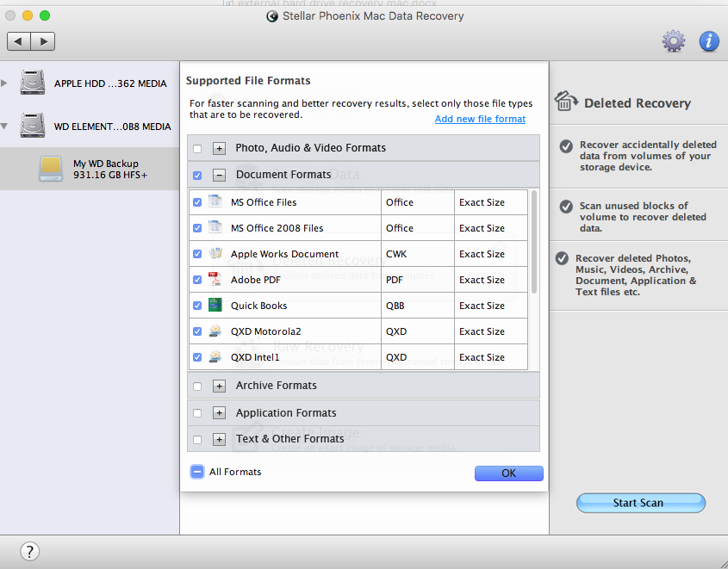Check the Application Formats checkbox
This screenshot has height=569, width=728.
click(x=197, y=413)
